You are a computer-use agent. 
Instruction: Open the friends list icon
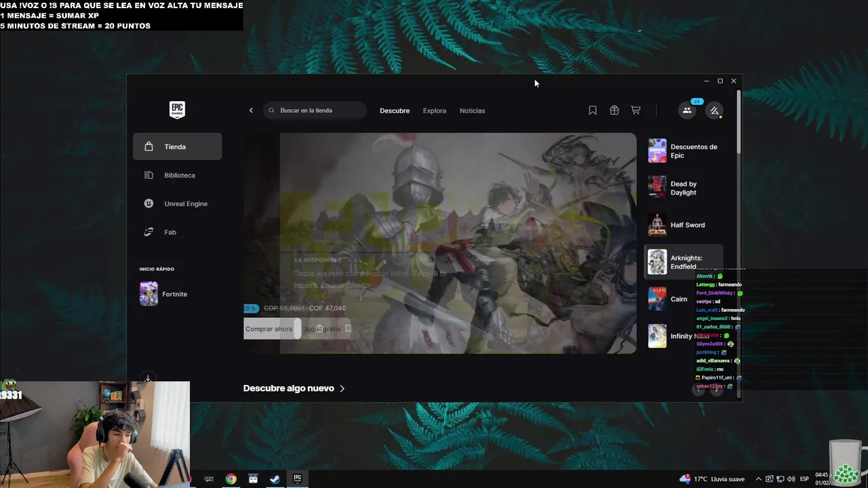coord(687,110)
